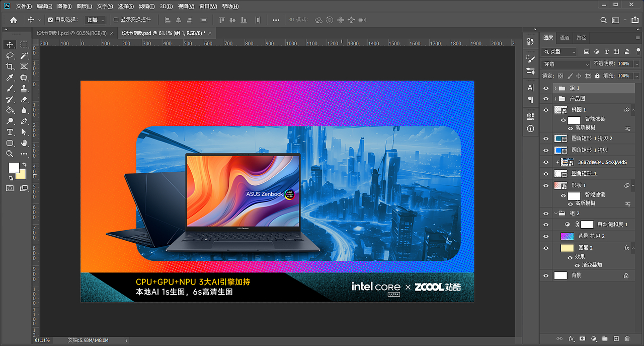Open the 窗口(W) menu

point(208,7)
